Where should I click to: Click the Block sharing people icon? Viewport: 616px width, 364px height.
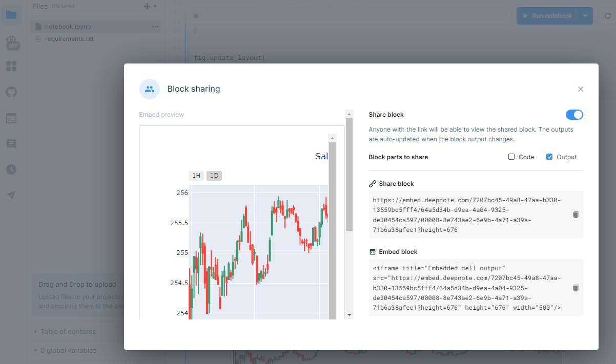tap(150, 89)
